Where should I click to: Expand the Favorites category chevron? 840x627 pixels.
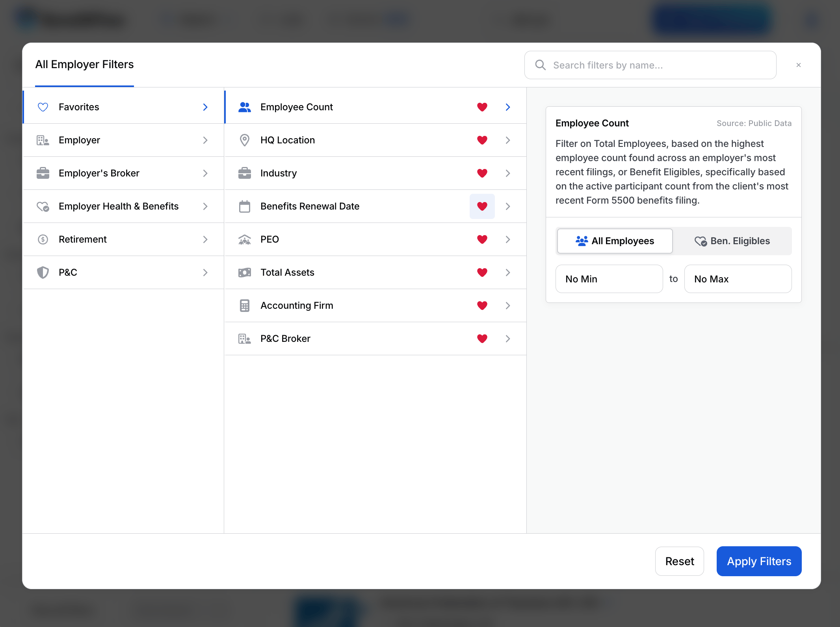(x=205, y=107)
